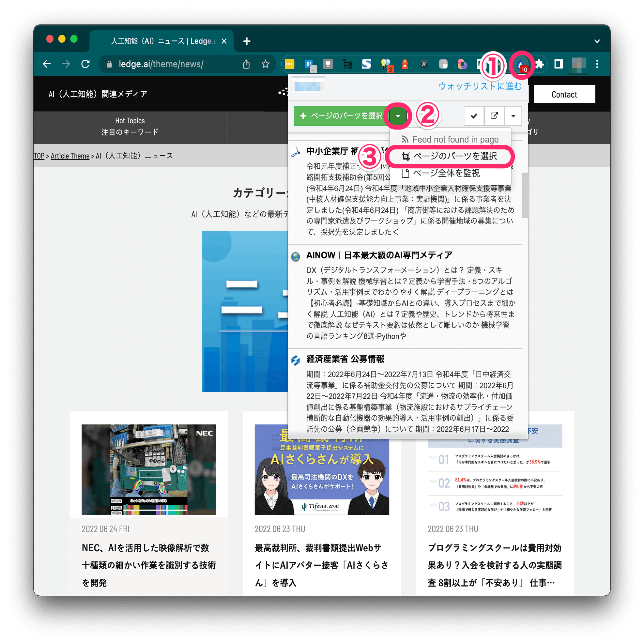Choose ページのパーツを選択 from dropdown menu

pyautogui.click(x=450, y=156)
